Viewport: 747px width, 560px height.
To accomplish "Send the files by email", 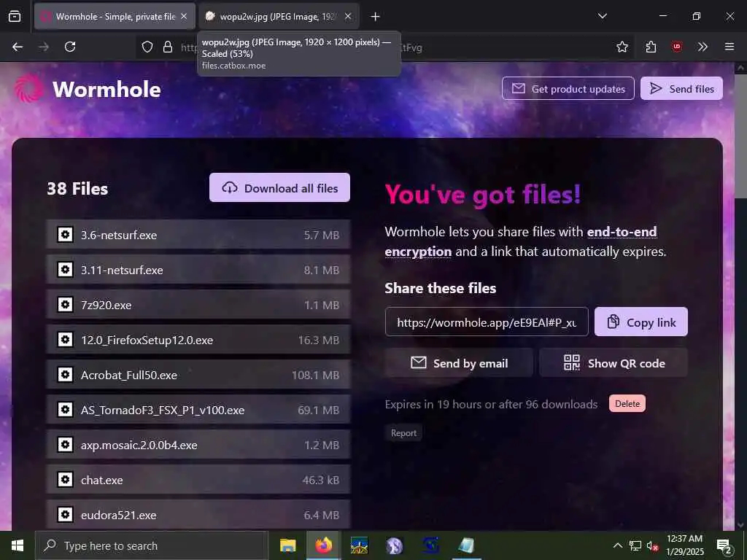I will click(x=459, y=363).
